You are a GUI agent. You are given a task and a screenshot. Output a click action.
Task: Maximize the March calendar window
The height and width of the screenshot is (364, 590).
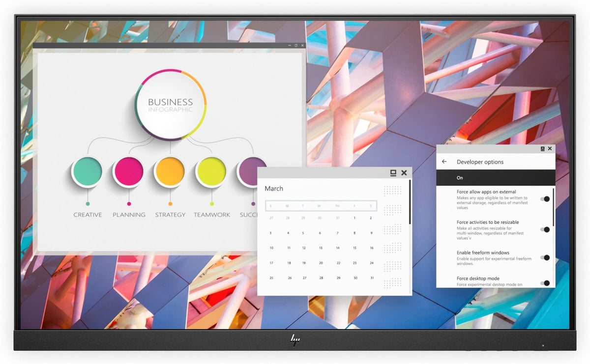pyautogui.click(x=393, y=172)
